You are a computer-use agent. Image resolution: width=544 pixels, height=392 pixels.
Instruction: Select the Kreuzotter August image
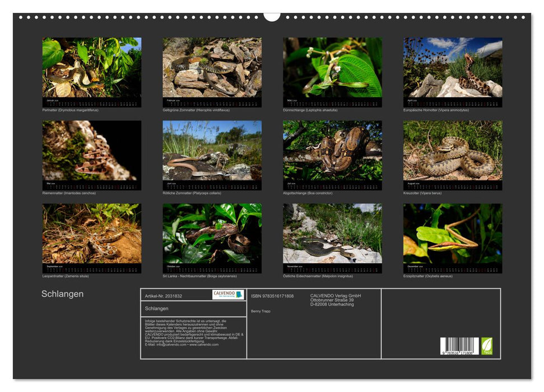pyautogui.click(x=452, y=151)
